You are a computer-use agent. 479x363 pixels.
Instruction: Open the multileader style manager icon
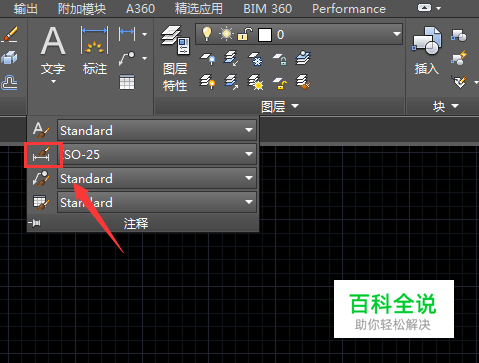click(x=41, y=179)
